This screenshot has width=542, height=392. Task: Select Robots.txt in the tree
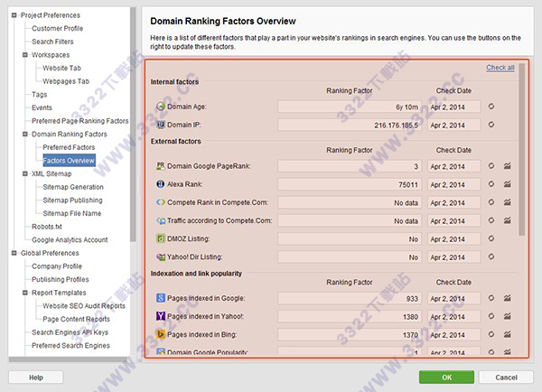(47, 227)
